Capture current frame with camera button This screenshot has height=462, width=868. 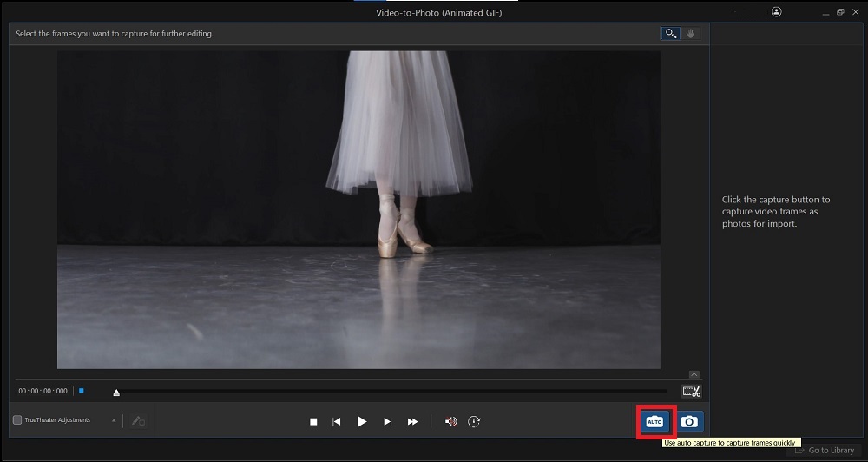tap(689, 421)
